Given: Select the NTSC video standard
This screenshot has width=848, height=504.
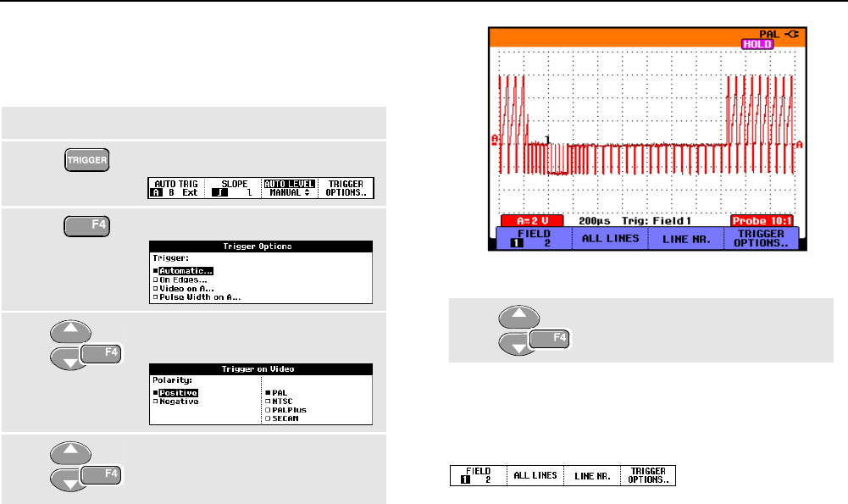Looking at the screenshot, I should click(x=279, y=402).
